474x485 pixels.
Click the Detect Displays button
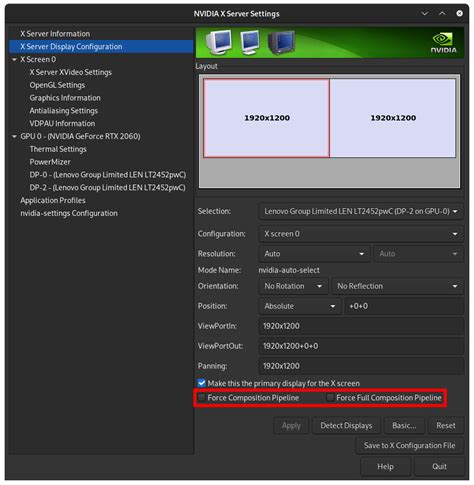pyautogui.click(x=346, y=426)
